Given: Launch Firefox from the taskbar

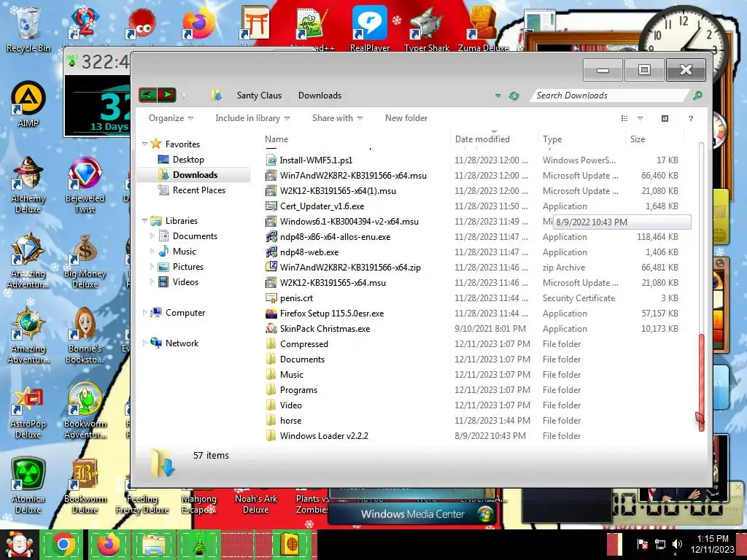Looking at the screenshot, I should (108, 544).
